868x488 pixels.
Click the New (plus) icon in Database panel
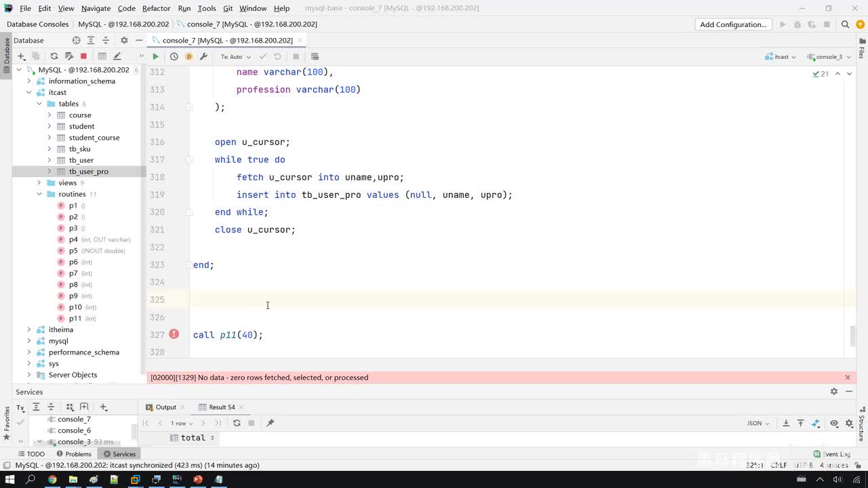[22, 56]
